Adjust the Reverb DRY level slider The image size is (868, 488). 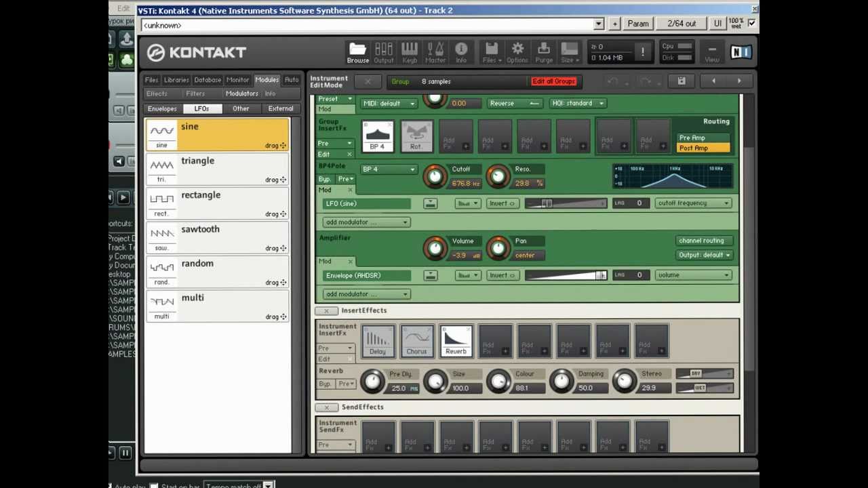click(704, 374)
